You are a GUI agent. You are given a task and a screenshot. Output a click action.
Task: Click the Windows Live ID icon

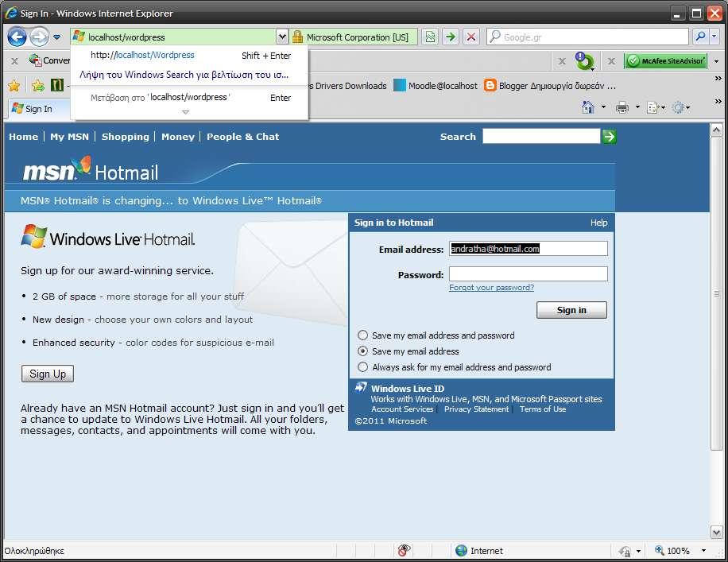[361, 387]
